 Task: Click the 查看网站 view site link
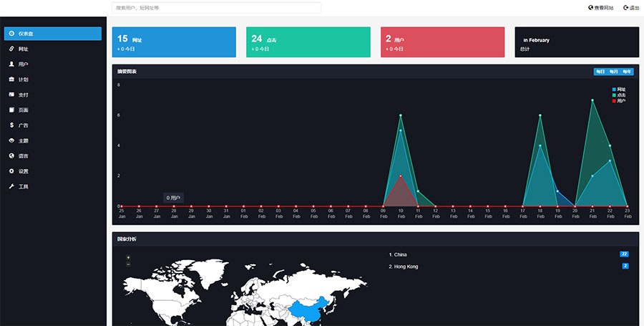(600, 8)
